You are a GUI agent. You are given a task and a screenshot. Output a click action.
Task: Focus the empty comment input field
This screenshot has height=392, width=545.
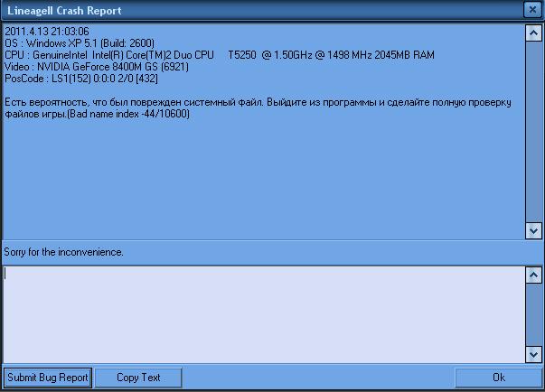point(262,313)
